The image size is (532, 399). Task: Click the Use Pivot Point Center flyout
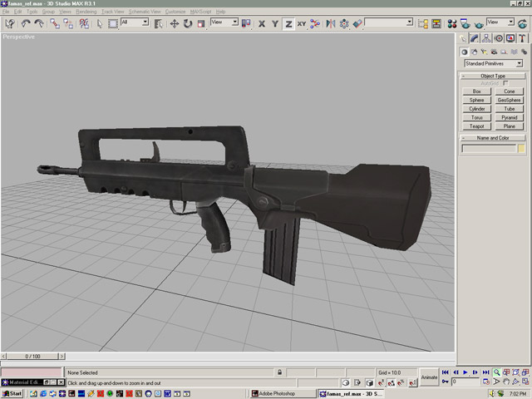coord(246,23)
